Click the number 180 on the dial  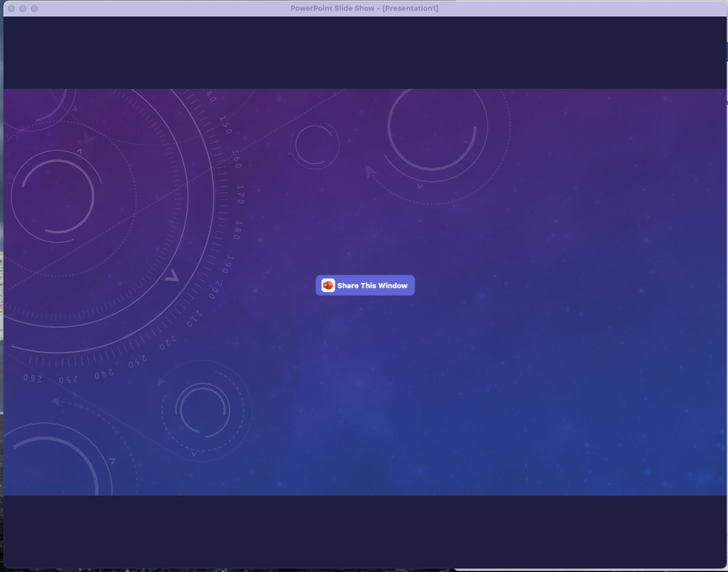pyautogui.click(x=237, y=229)
